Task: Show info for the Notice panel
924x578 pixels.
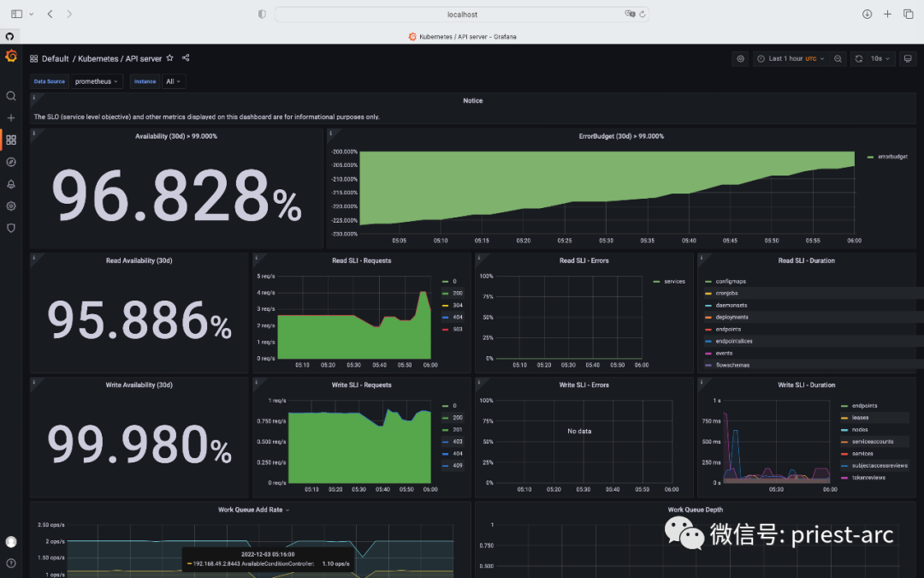Action: pyautogui.click(x=33, y=98)
